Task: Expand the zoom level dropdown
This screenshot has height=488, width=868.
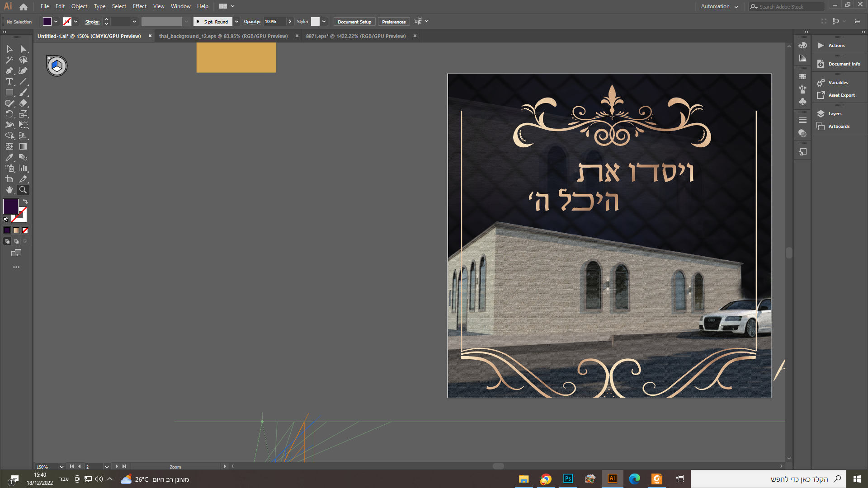Action: (61, 467)
